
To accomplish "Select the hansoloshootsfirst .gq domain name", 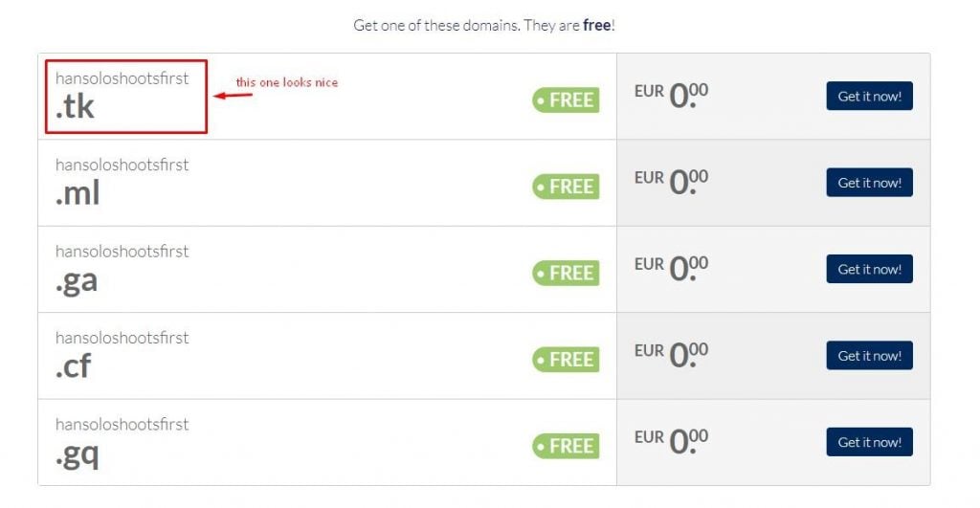I will (x=122, y=440).
